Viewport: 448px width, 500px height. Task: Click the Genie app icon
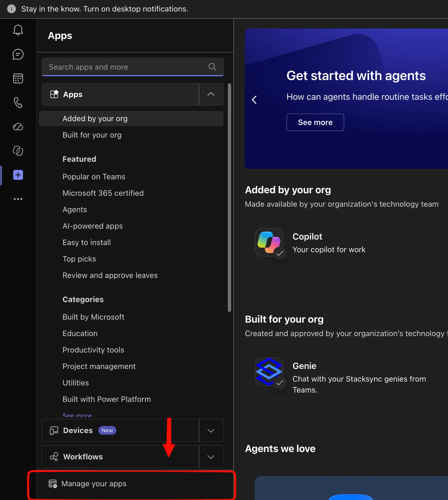point(269,372)
